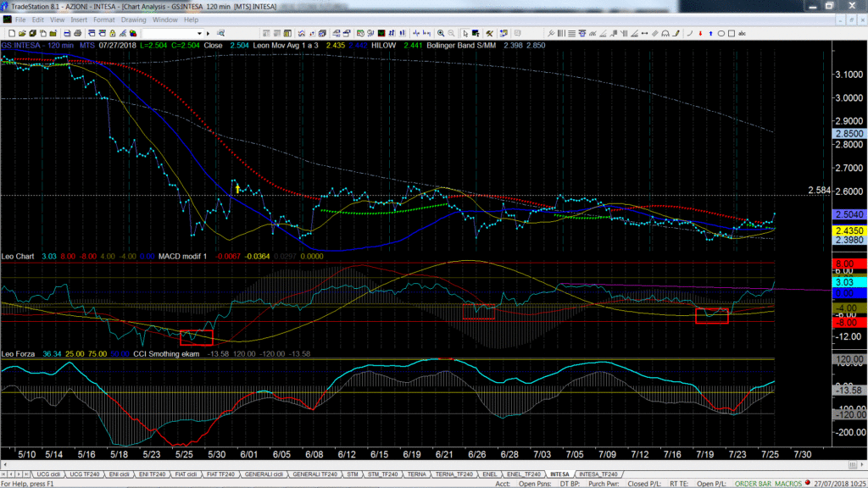Open the Help menu

pos(191,20)
